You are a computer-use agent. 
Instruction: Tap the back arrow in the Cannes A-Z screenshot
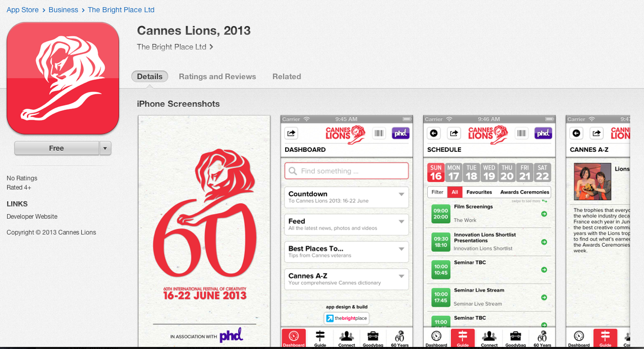point(577,133)
